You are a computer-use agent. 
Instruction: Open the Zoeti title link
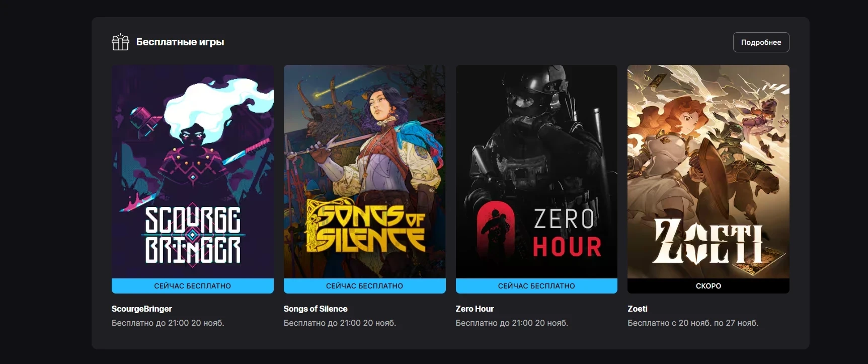click(638, 309)
